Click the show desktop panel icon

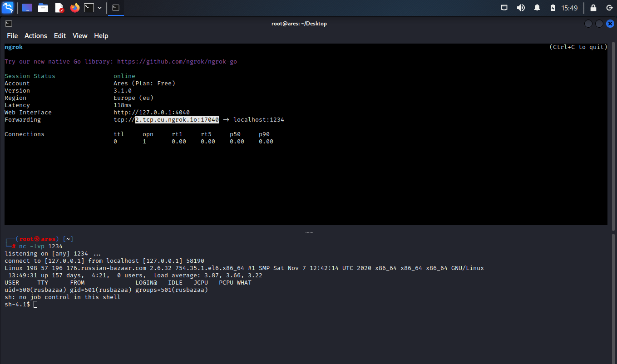27,8
